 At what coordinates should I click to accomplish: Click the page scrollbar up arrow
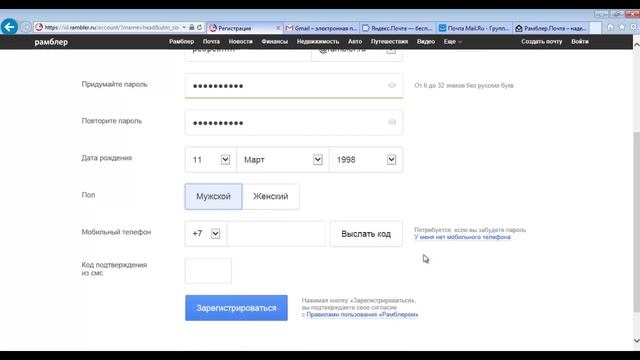point(636,44)
